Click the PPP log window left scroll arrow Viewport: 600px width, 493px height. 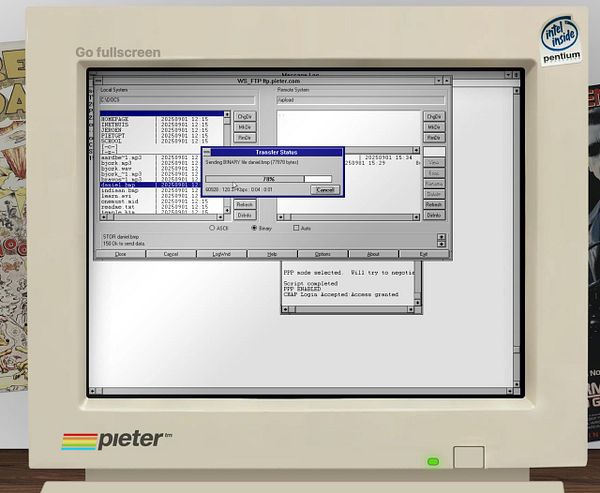(285, 309)
